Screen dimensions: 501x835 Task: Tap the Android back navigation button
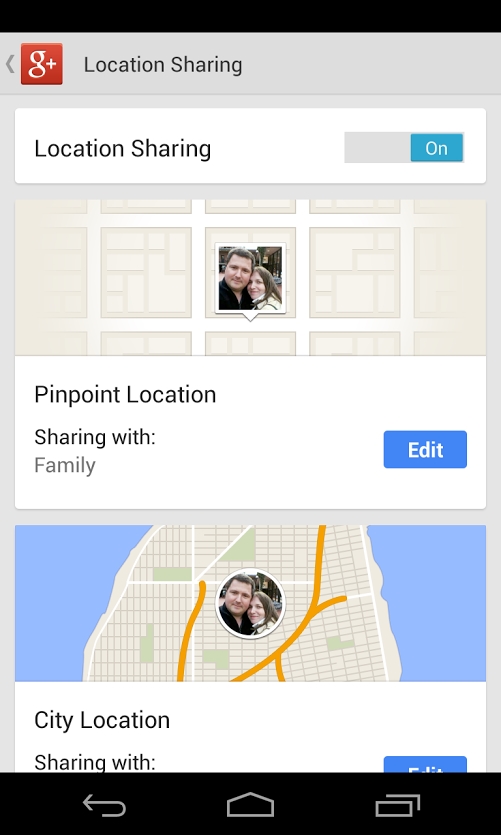tap(104, 805)
